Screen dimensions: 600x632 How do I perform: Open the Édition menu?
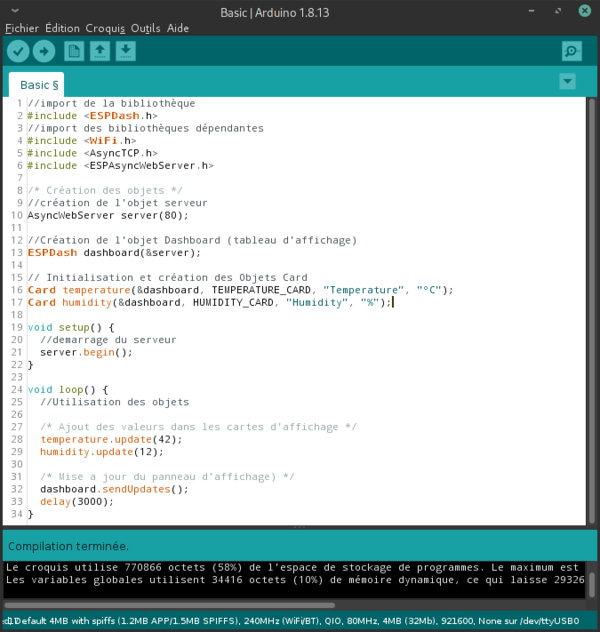tap(62, 28)
